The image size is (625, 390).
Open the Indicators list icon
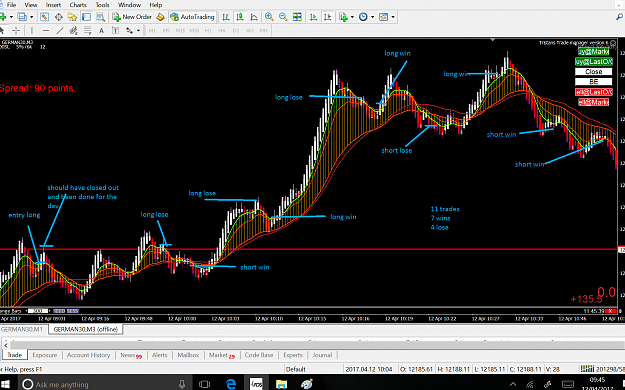click(x=343, y=17)
